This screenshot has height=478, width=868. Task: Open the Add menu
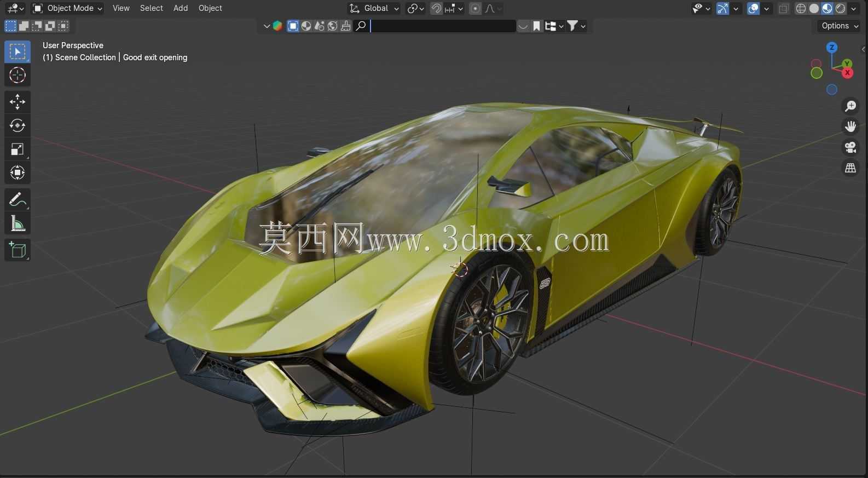(x=181, y=8)
